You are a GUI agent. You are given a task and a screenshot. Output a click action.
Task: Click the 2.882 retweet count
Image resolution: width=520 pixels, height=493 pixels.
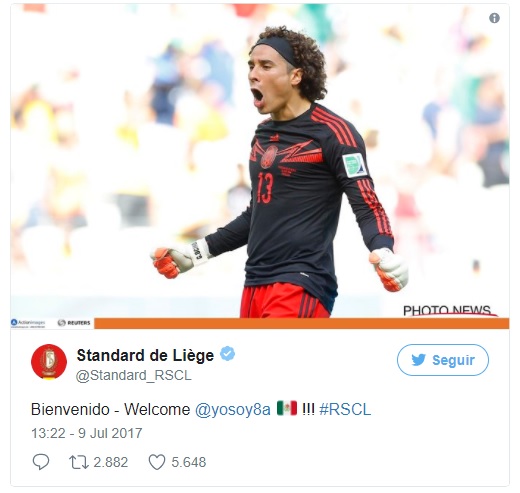110,462
